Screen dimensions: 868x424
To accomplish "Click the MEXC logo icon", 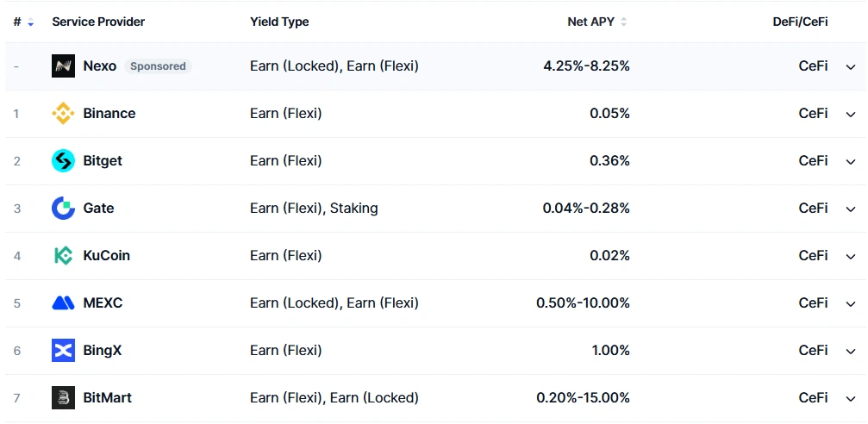I will click(63, 303).
